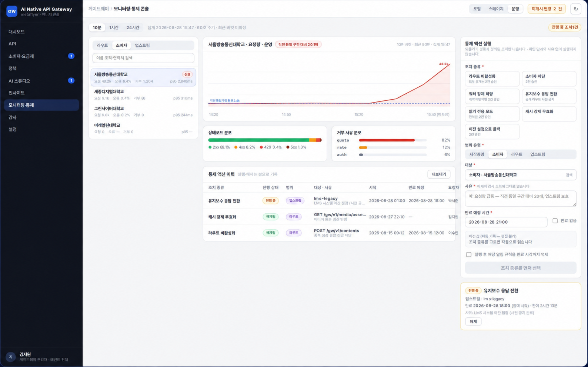Click the 내보내기 export button

439,174
